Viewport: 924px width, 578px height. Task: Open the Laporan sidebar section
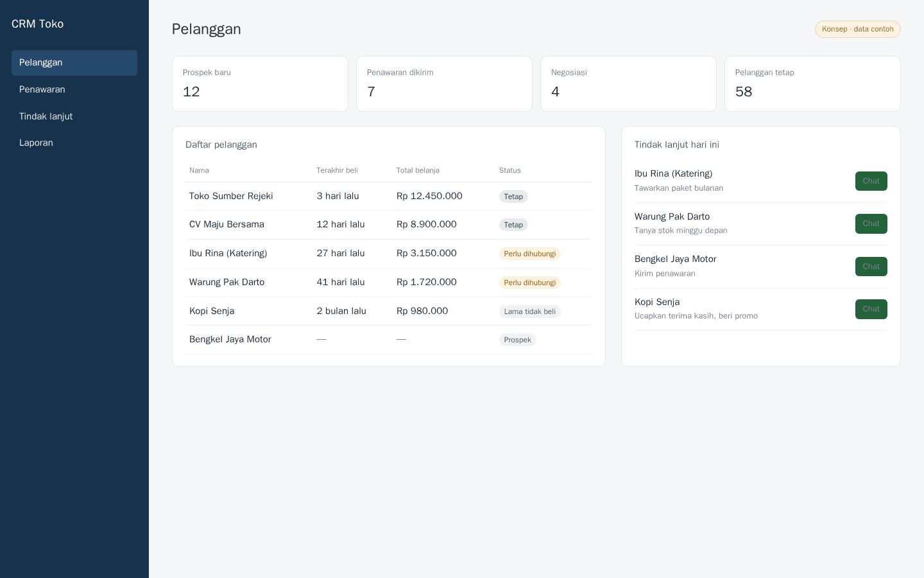coord(74,143)
